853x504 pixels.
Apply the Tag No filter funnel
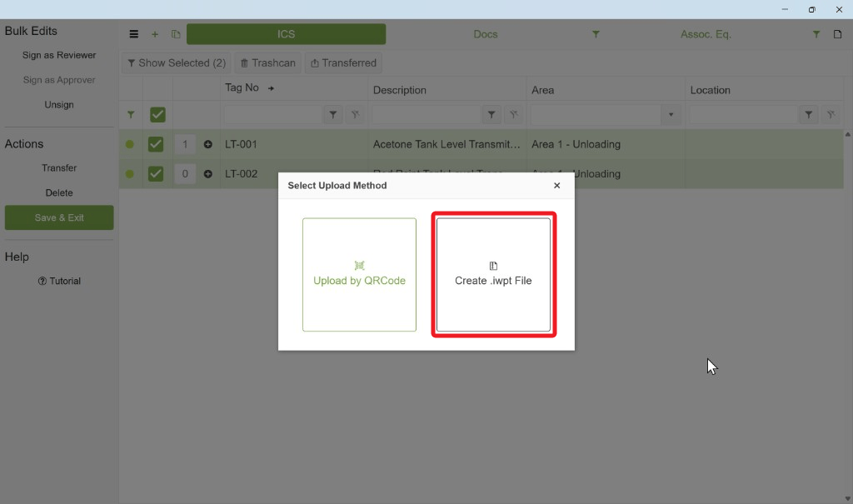point(333,115)
